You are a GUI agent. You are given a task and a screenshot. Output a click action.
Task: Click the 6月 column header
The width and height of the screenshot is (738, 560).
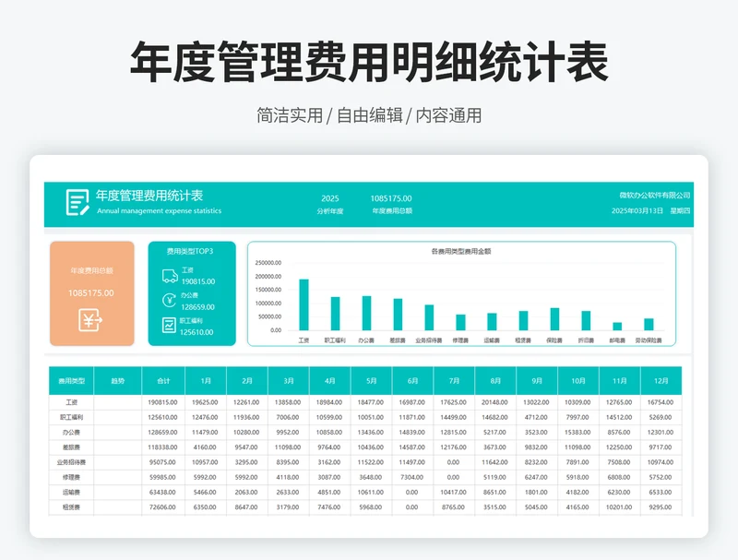[x=412, y=381]
